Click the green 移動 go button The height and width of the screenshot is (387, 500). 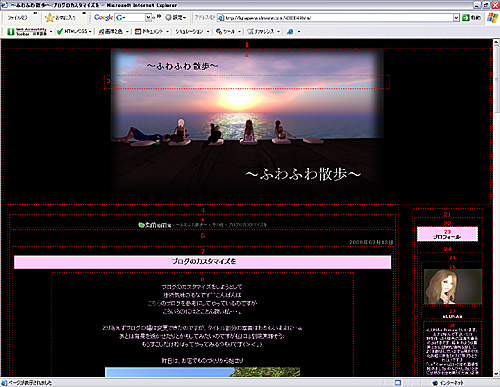pos(471,18)
